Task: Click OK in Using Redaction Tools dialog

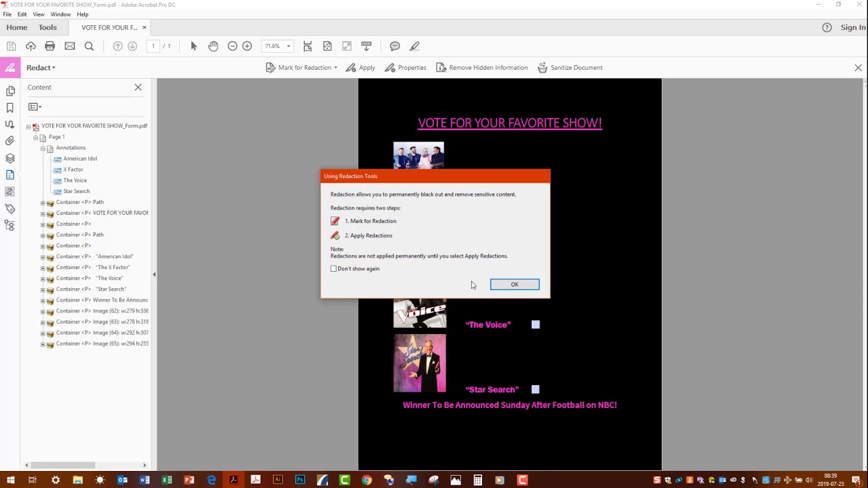Action: pos(515,285)
